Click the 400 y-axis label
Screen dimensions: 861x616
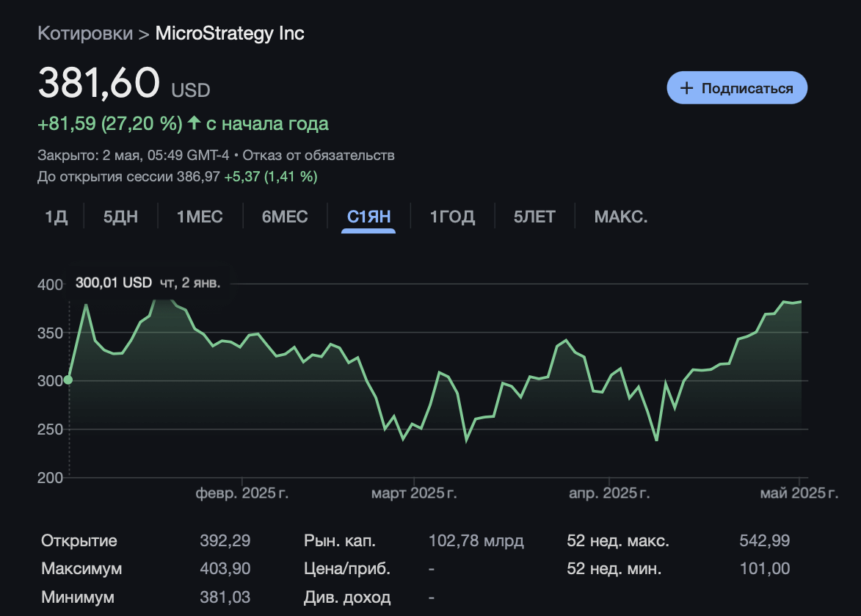[x=50, y=285]
